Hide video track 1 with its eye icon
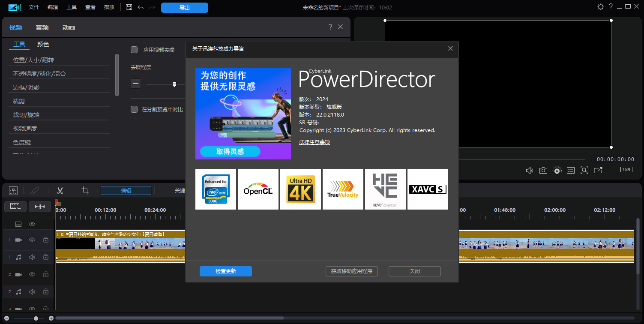This screenshot has height=324, width=644. click(x=32, y=240)
